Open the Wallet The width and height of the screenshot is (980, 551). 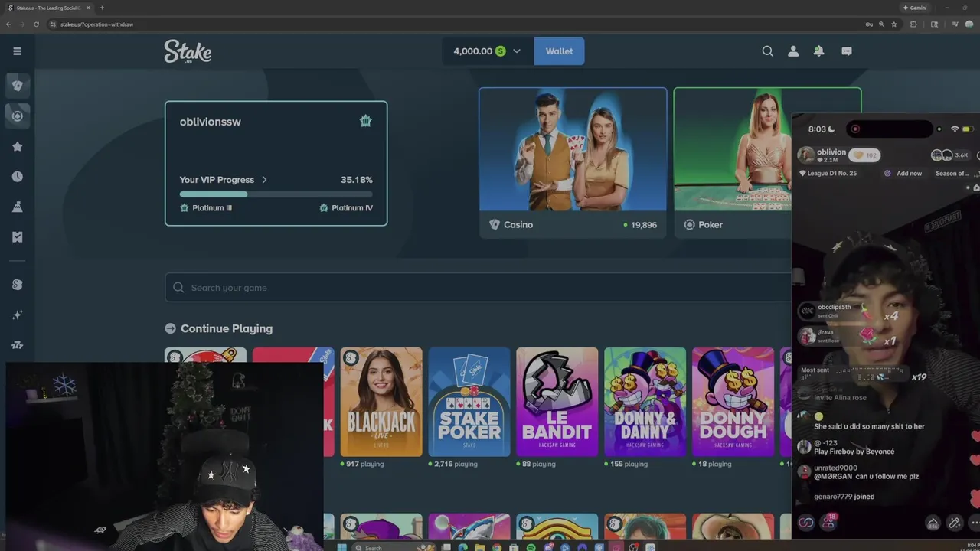(559, 51)
